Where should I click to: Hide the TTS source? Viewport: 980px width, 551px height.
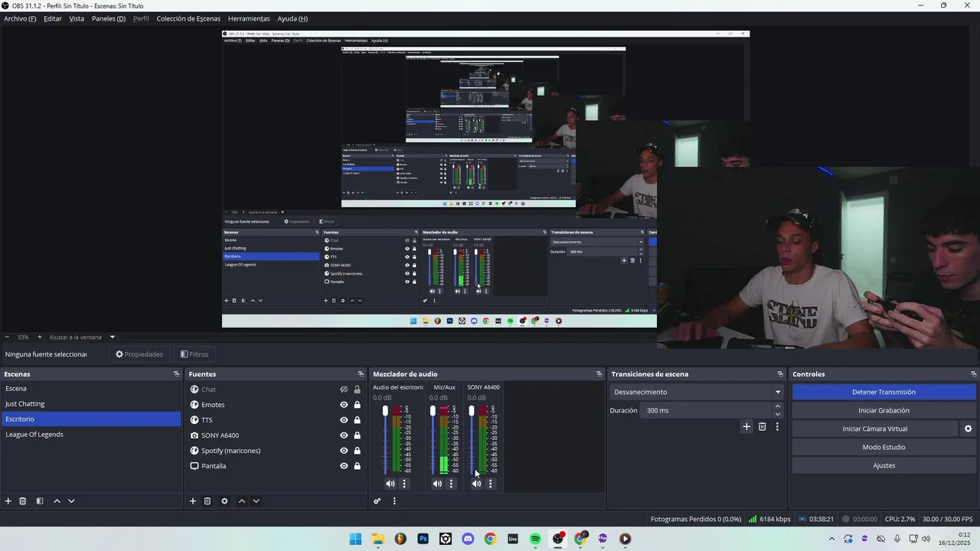pos(344,420)
